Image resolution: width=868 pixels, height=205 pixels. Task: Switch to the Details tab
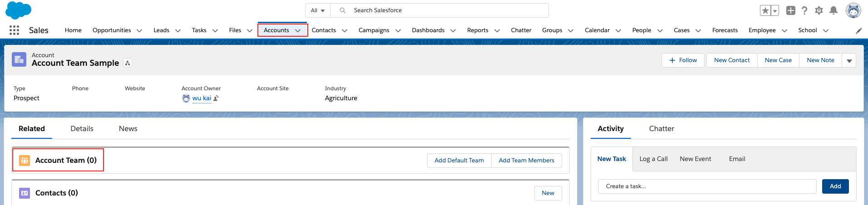click(x=82, y=129)
